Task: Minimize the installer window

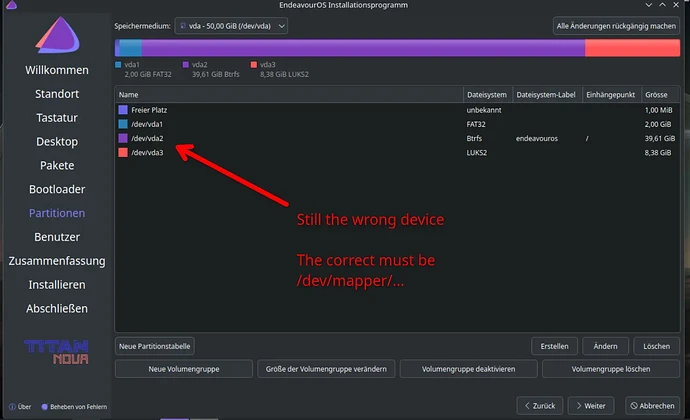Action: (648, 5)
